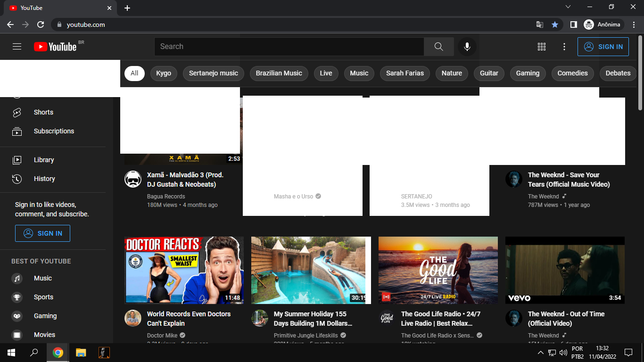Screen dimensions: 644x362
Task: Select the Brazilian Music chip
Action: (279, 73)
